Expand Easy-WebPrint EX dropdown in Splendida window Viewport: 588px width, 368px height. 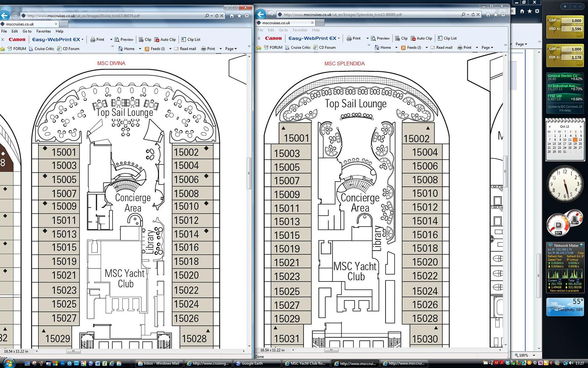pyautogui.click(x=339, y=38)
